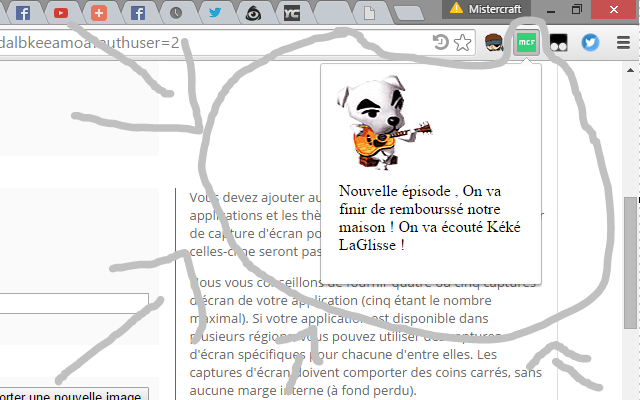The image size is (640, 400).
Task: Open the eye-swirl icon tab
Action: tap(253, 13)
